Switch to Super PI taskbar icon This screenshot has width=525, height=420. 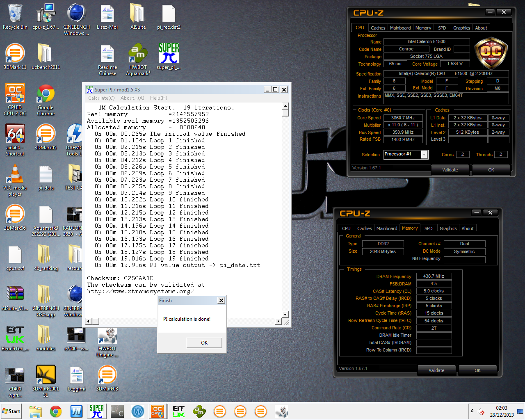97,411
